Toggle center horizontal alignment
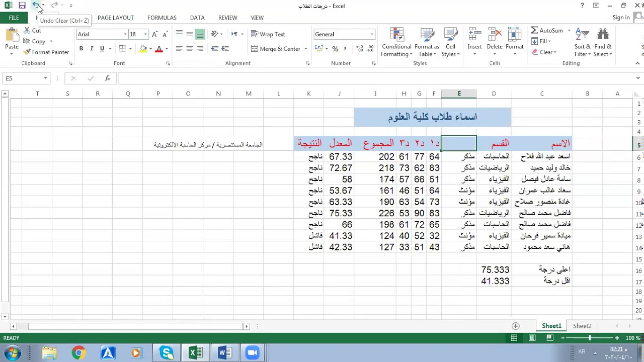The image size is (644, 362). (x=190, y=49)
